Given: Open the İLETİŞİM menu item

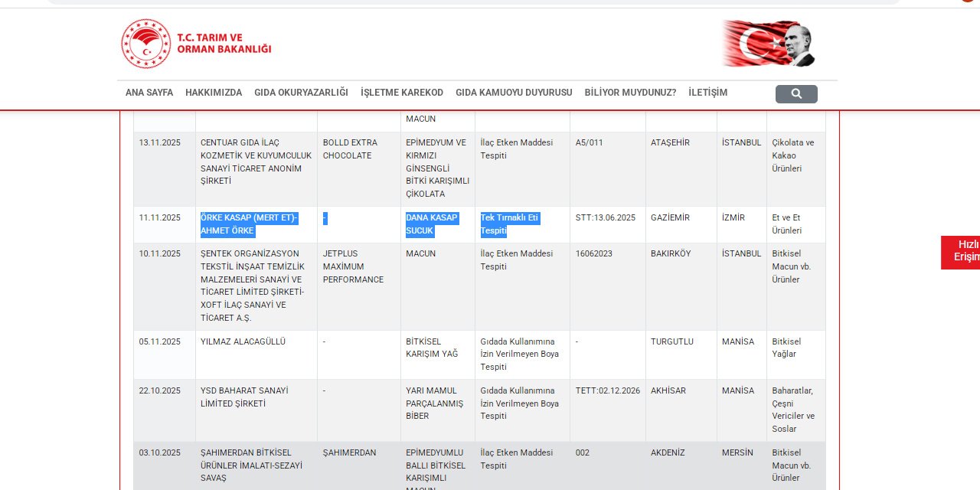Looking at the screenshot, I should coord(707,93).
